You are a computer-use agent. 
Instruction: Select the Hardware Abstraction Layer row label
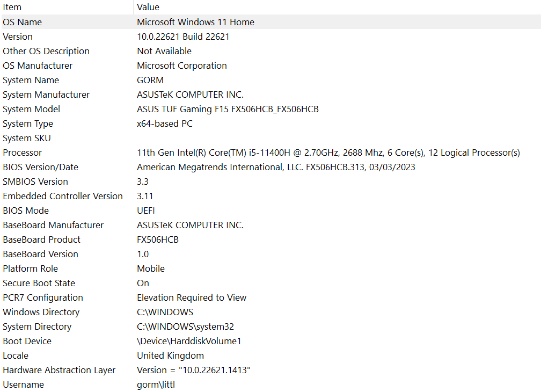pos(60,370)
